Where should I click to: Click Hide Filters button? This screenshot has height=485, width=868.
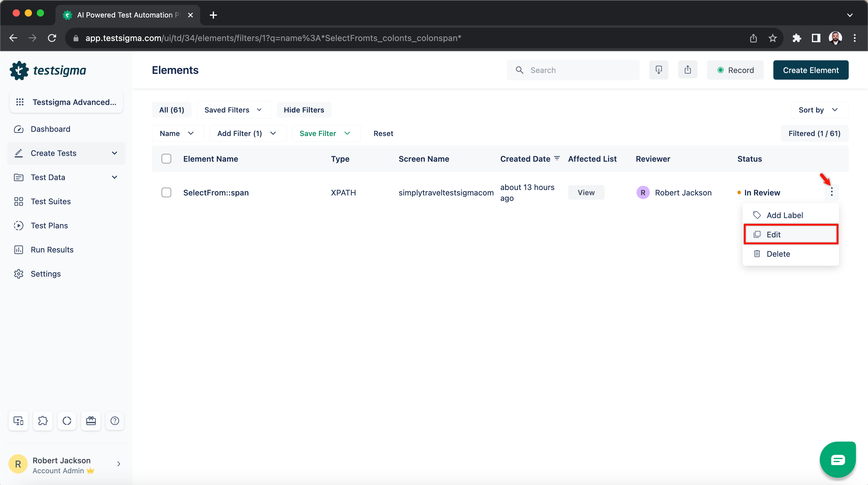(x=304, y=110)
